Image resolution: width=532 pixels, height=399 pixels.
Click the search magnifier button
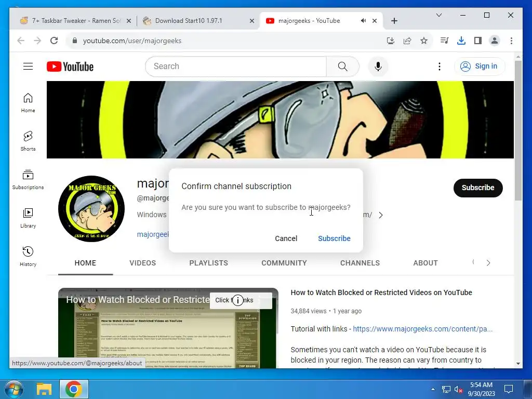pyautogui.click(x=343, y=66)
